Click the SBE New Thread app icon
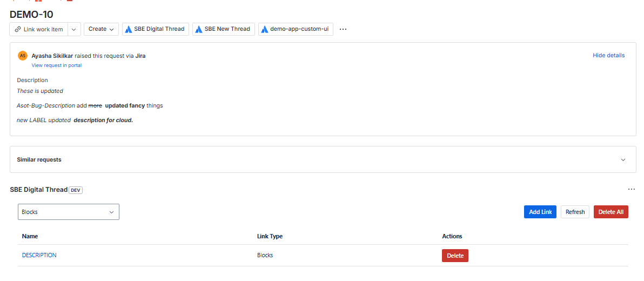Screen dimensions: 644x281 click(x=199, y=29)
